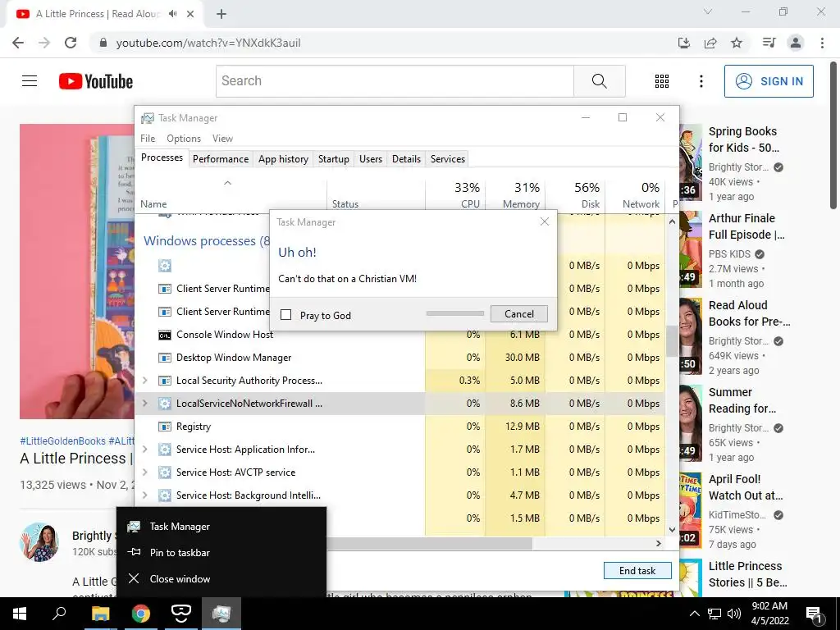Viewport: 840px width, 630px height.
Task: Sort processes by Disk column
Action: point(575,195)
